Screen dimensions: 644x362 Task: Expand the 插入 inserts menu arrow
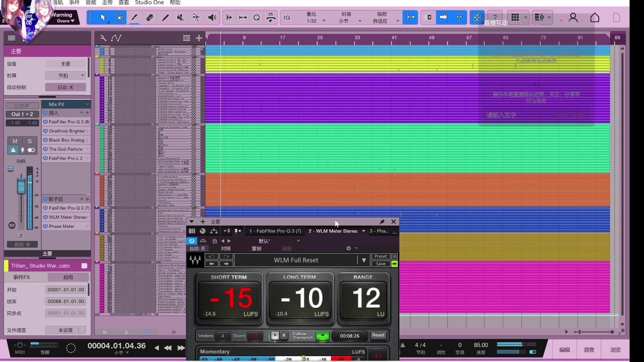(x=82, y=113)
